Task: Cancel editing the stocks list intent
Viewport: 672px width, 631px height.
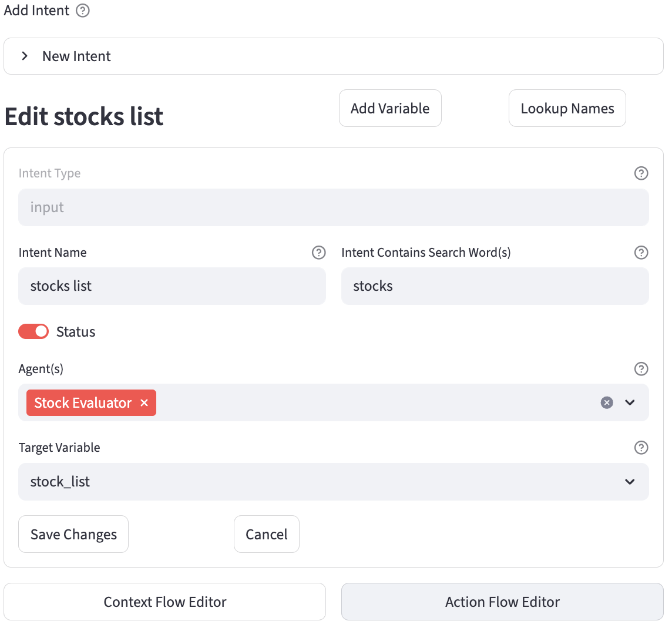Action: [x=266, y=534]
